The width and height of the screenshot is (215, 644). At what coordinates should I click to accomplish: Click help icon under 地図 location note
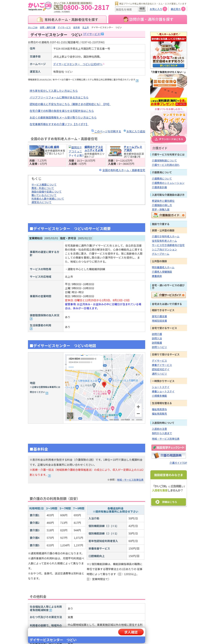tap(47, 393)
